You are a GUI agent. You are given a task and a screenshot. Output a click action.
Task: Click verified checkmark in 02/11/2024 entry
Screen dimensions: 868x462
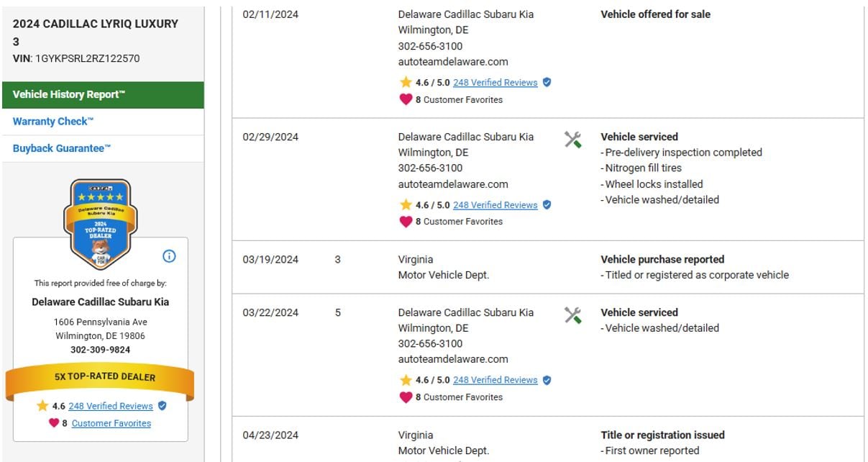(x=547, y=83)
